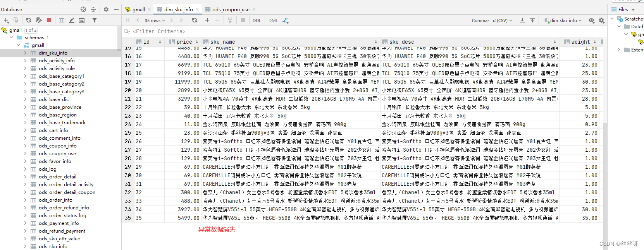Go to last page of rows

click(181, 20)
